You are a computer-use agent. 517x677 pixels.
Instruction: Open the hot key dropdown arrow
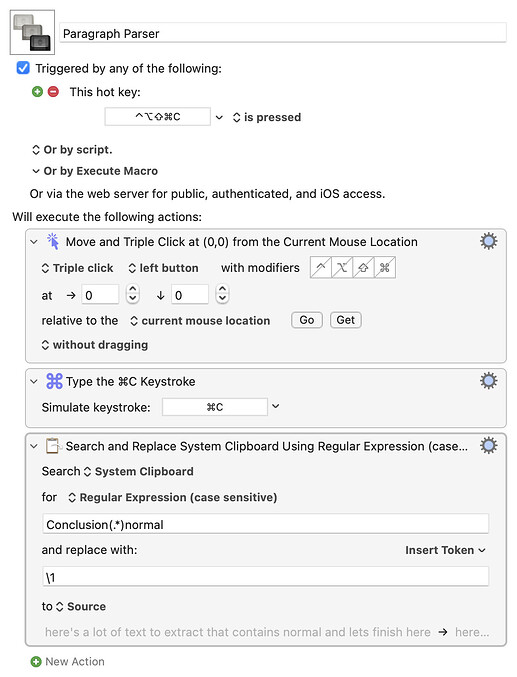click(x=219, y=117)
